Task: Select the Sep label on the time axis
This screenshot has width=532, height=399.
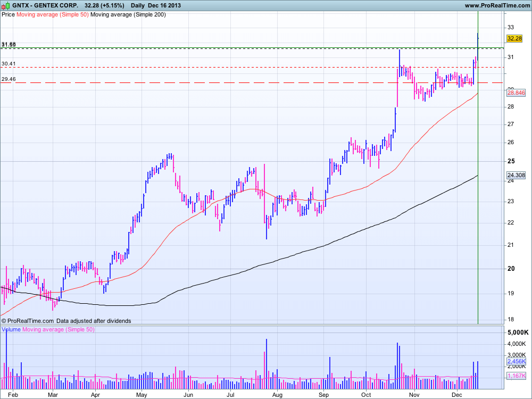Action: [x=323, y=395]
